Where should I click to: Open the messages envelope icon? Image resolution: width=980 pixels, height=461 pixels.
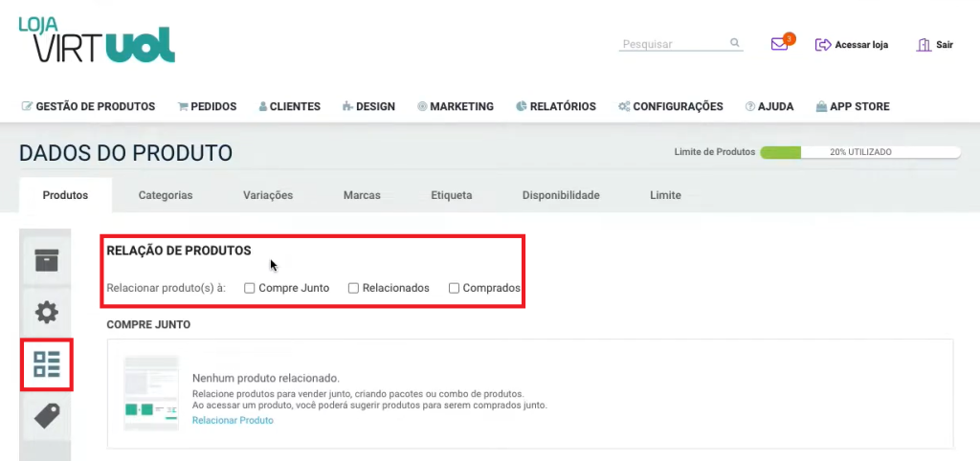point(779,44)
